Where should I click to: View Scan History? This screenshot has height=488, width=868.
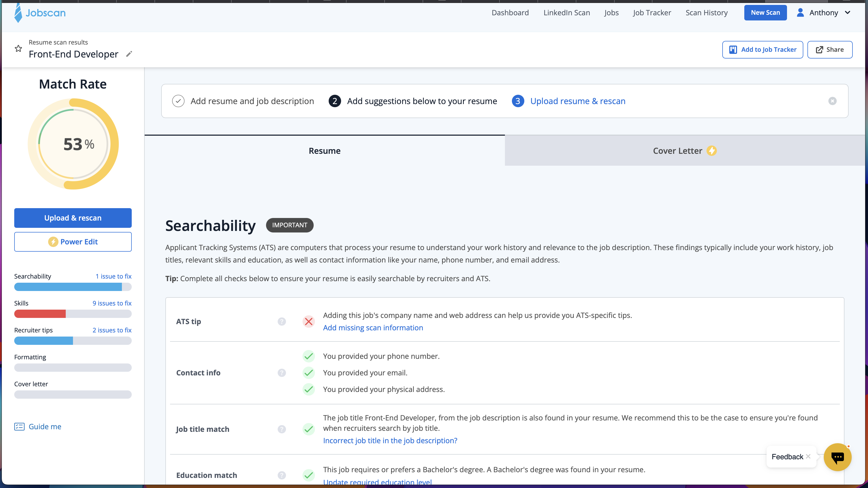coord(707,12)
